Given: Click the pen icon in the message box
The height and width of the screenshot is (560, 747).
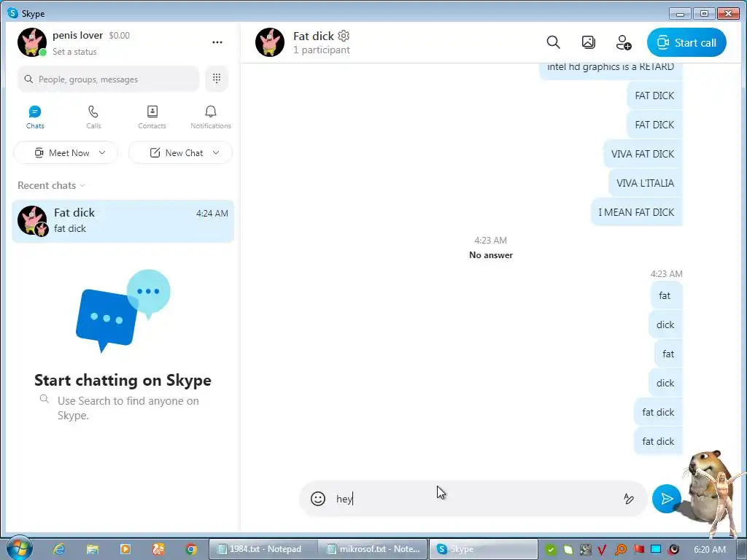Looking at the screenshot, I should point(629,499).
